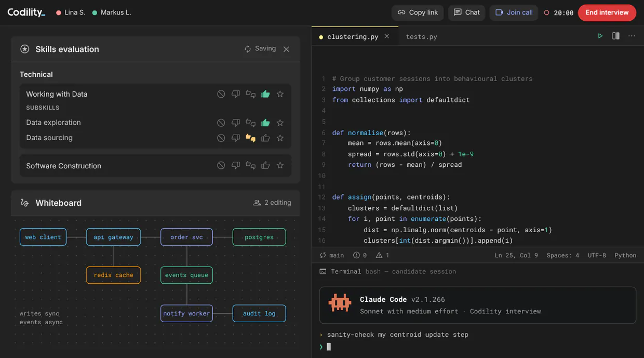This screenshot has height=358, width=644.
Task: Click the Copy link button
Action: pyautogui.click(x=418, y=12)
